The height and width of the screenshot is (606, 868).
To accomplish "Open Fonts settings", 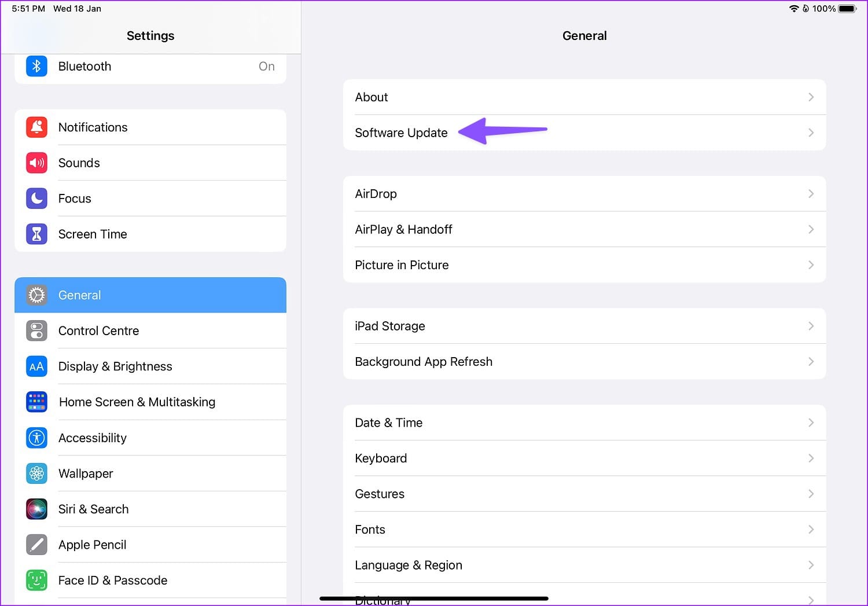I will pyautogui.click(x=584, y=530).
